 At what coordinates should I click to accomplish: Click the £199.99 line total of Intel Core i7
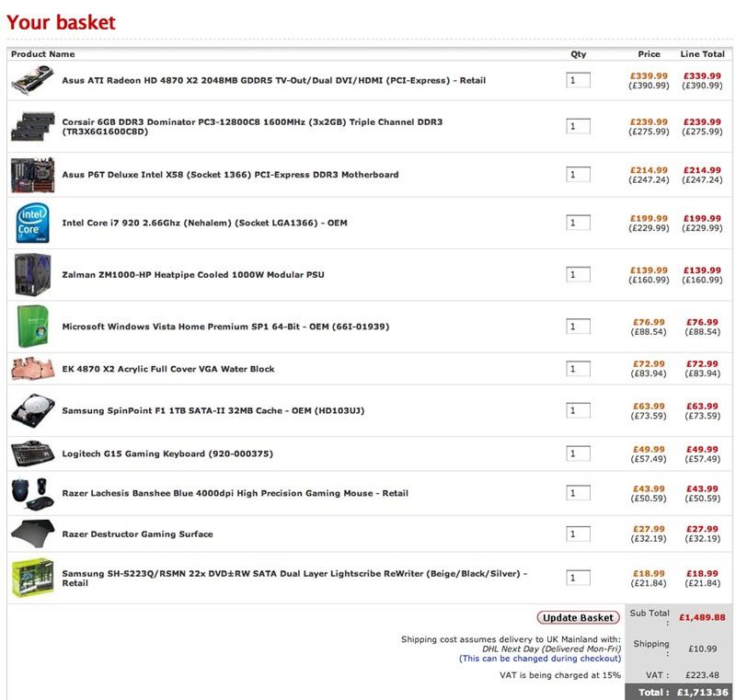pyautogui.click(x=702, y=219)
